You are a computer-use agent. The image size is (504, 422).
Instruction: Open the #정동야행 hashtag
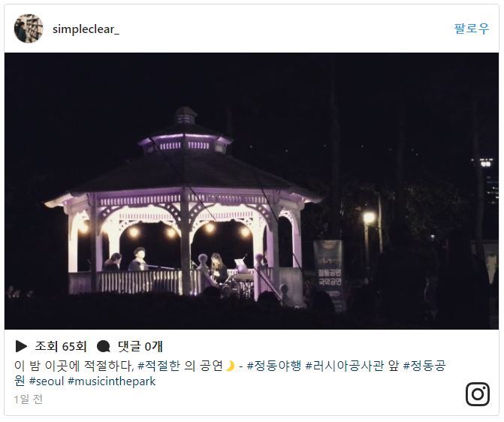point(274,366)
